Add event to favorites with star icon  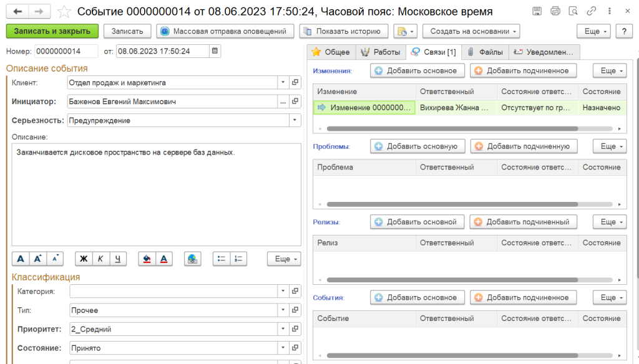[63, 12]
